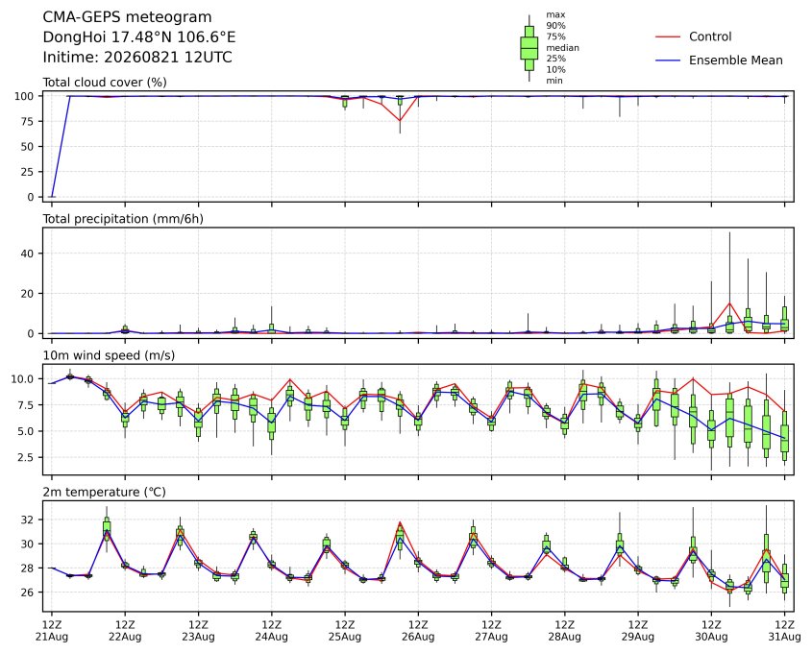The height and width of the screenshot is (653, 812).
Task: Click the '32' temperature axis tick
Action: point(28,520)
